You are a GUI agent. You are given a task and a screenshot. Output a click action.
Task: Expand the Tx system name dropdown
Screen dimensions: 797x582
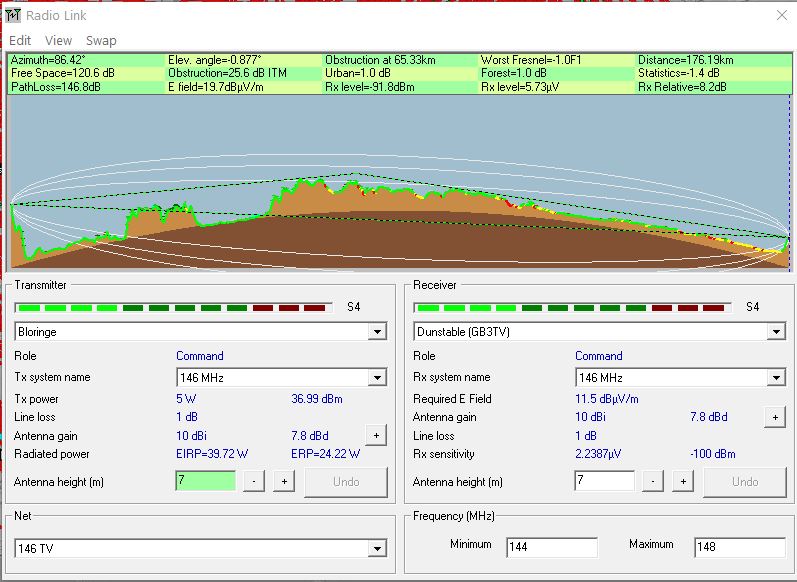point(377,378)
